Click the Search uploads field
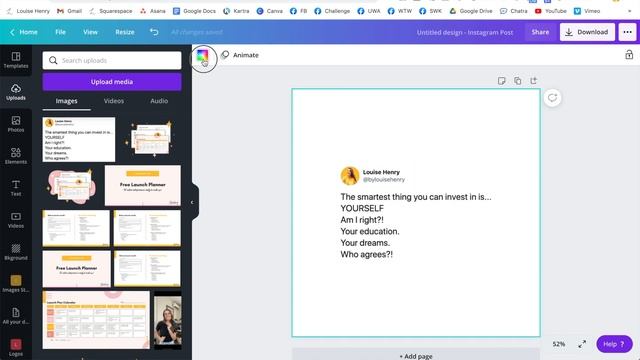Screen dimensions: 640x360 pyautogui.click(x=112, y=60)
